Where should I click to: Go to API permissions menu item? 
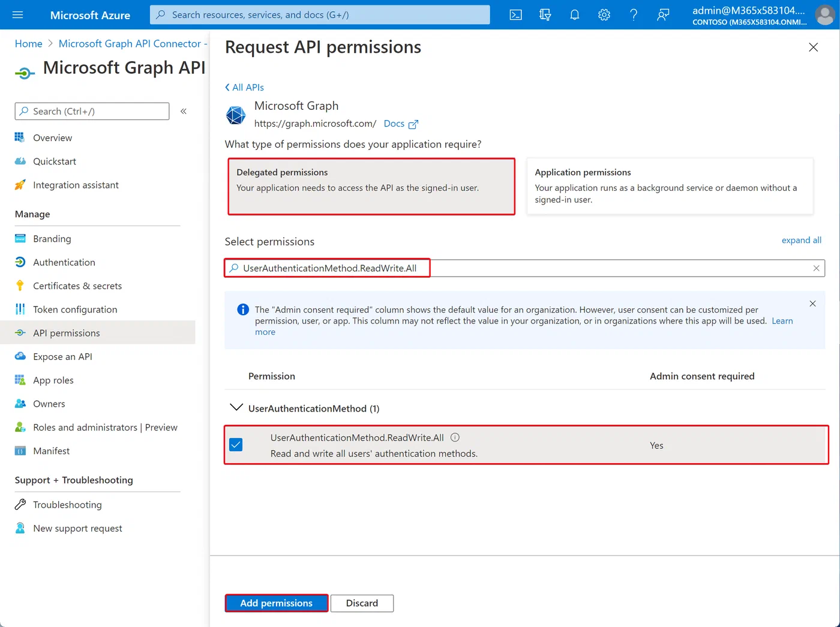click(98, 333)
